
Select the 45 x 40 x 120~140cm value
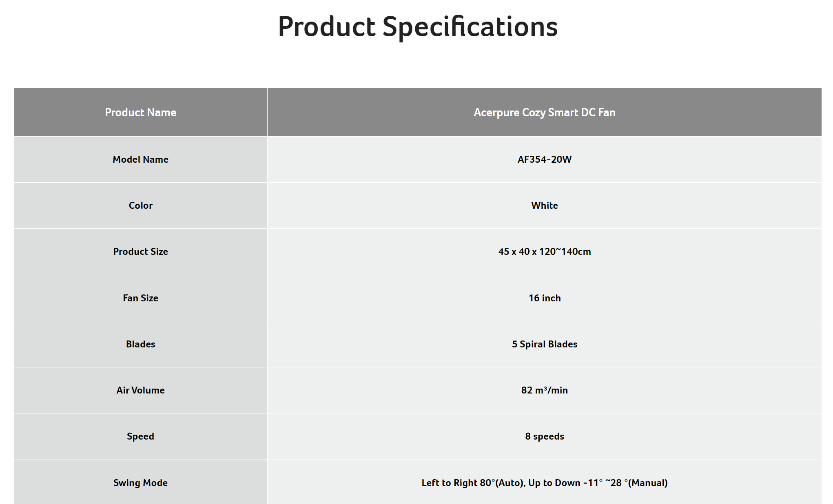coord(544,252)
